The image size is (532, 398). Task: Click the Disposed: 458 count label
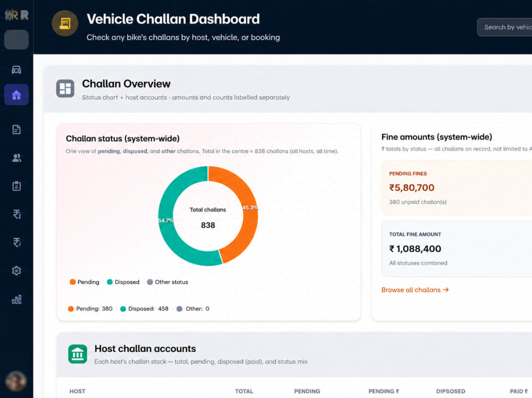point(144,309)
